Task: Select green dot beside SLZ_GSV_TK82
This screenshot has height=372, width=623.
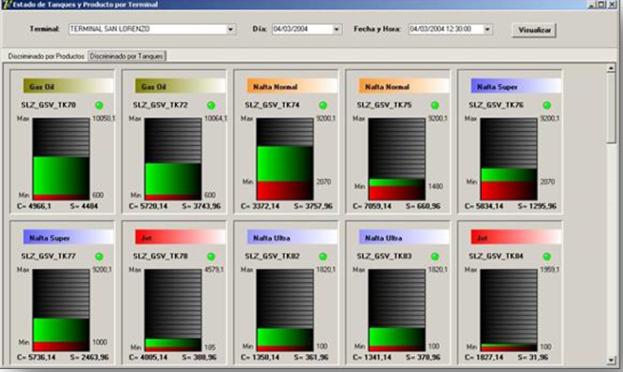Action: pyautogui.click(x=323, y=256)
